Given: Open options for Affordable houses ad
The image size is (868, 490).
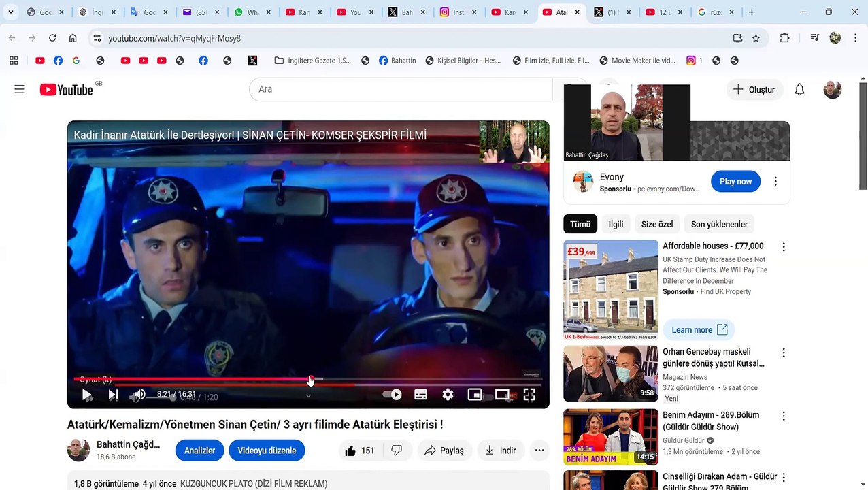Looking at the screenshot, I should tap(784, 247).
